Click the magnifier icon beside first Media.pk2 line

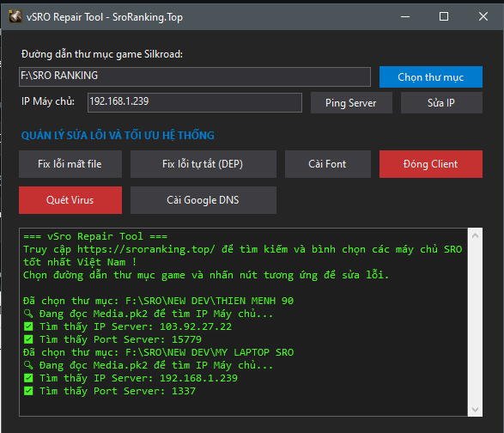point(28,314)
